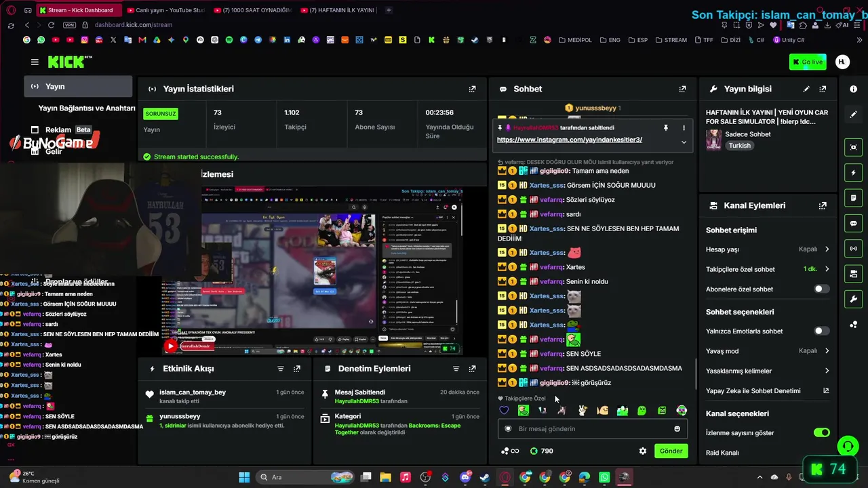Open the profile avatar in the header
This screenshot has width=868, height=488.
[x=842, y=62]
